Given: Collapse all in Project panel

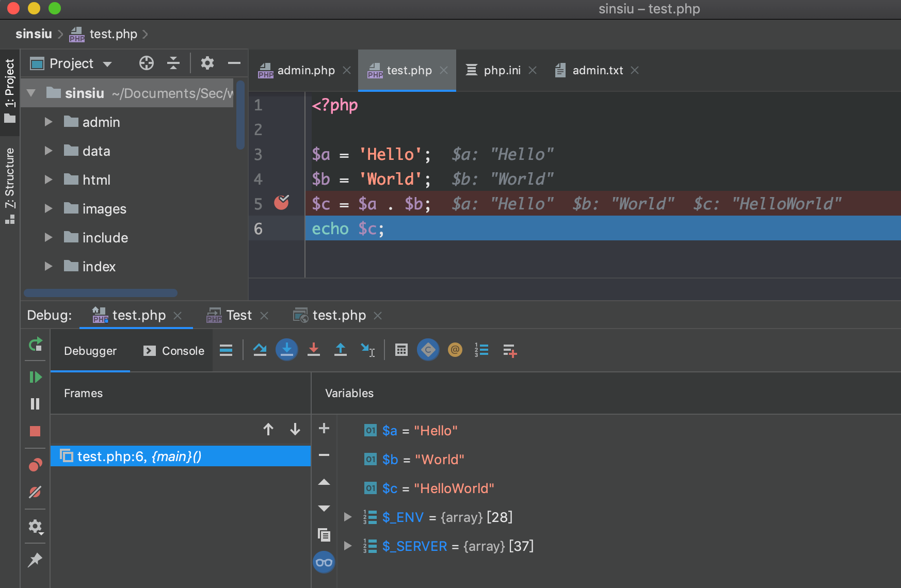Looking at the screenshot, I should pos(173,63).
